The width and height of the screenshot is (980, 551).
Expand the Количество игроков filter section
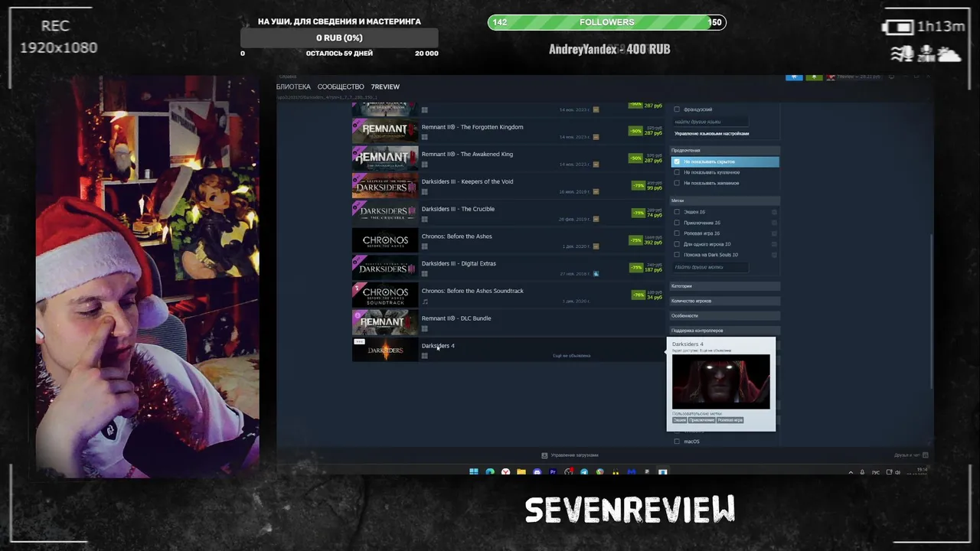pyautogui.click(x=724, y=301)
